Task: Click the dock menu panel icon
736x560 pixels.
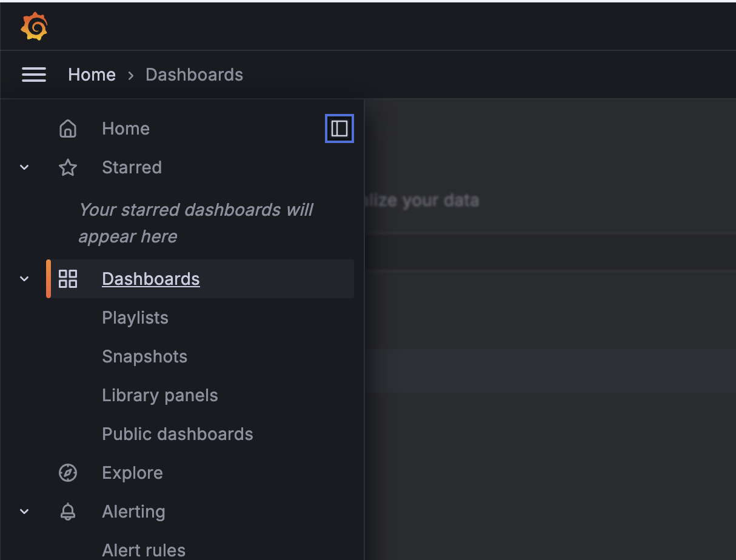Action: point(340,128)
